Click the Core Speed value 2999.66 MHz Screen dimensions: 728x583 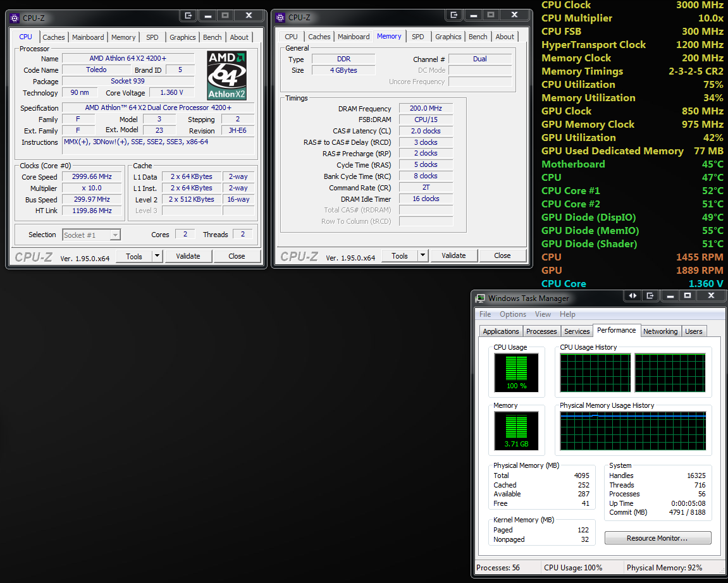92,177
